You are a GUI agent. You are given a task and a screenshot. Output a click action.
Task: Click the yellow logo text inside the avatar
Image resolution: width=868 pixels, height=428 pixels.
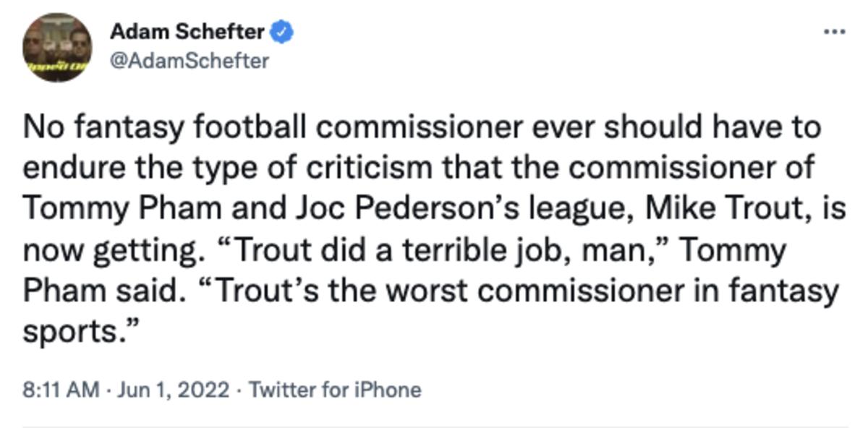click(x=56, y=66)
